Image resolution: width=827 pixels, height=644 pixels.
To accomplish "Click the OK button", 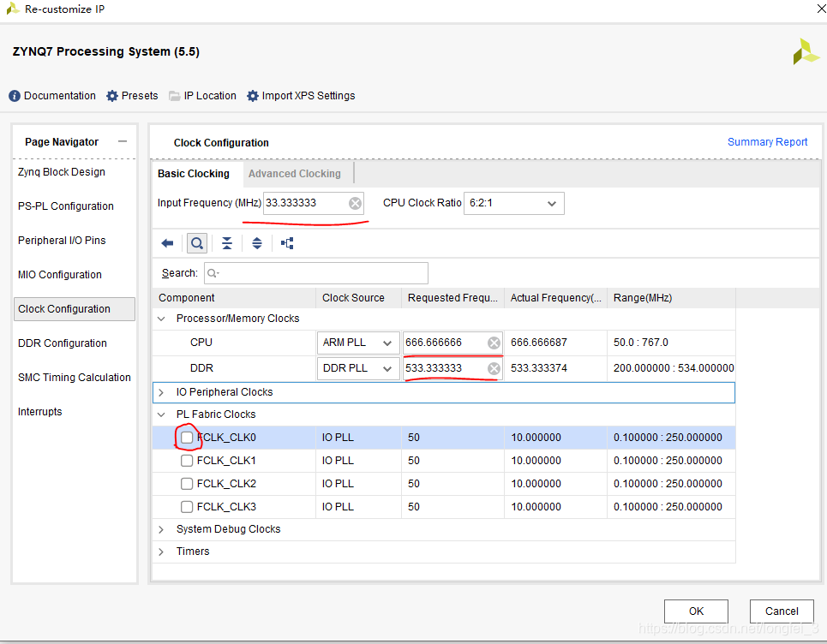I will 696,611.
